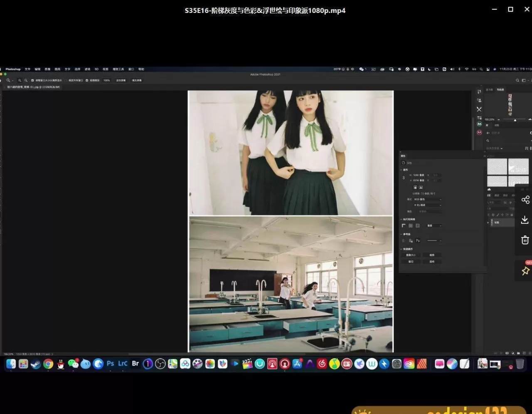Click the guides icon under 参考线 section
This screenshot has width=532, height=414.
404,240
